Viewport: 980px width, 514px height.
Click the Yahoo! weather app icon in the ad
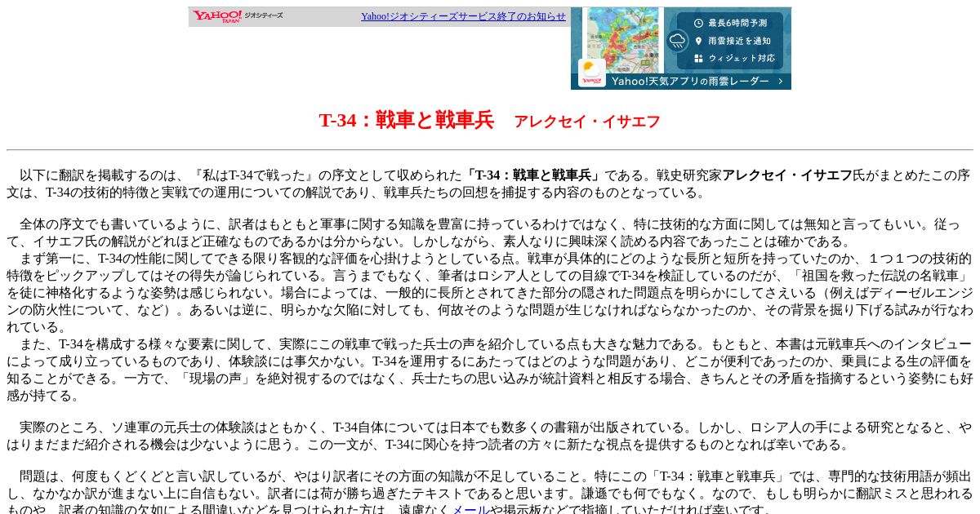point(592,73)
